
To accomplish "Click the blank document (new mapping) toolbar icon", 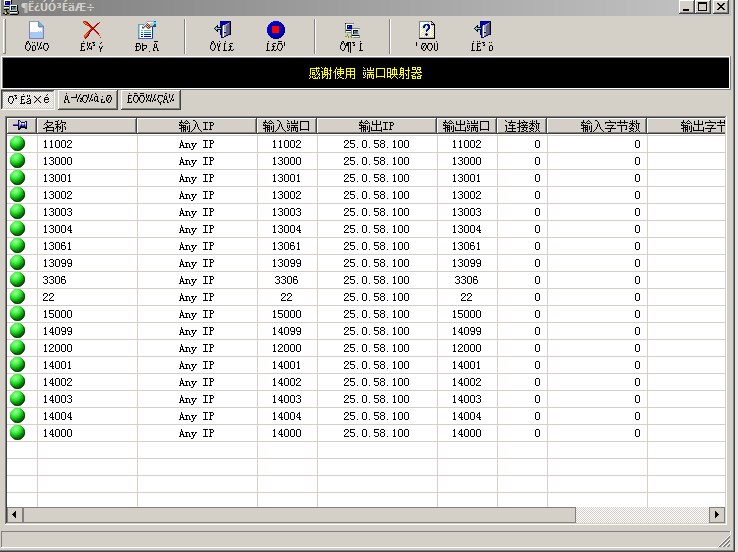I will (36, 30).
